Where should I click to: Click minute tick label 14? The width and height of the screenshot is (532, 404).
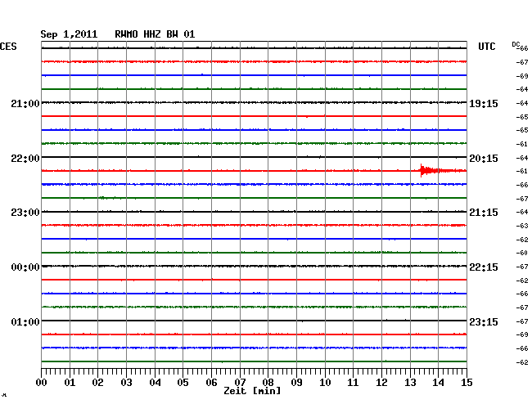tap(438, 383)
